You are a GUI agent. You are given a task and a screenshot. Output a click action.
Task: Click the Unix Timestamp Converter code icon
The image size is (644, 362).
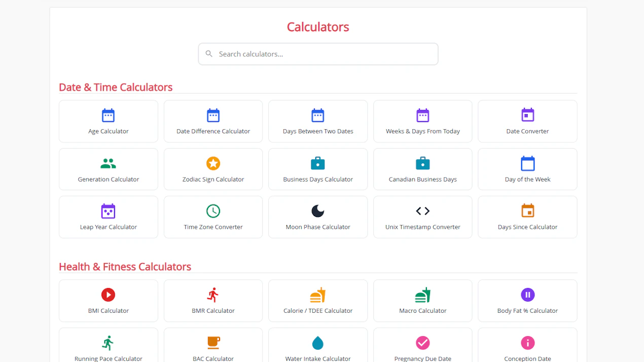(x=423, y=211)
